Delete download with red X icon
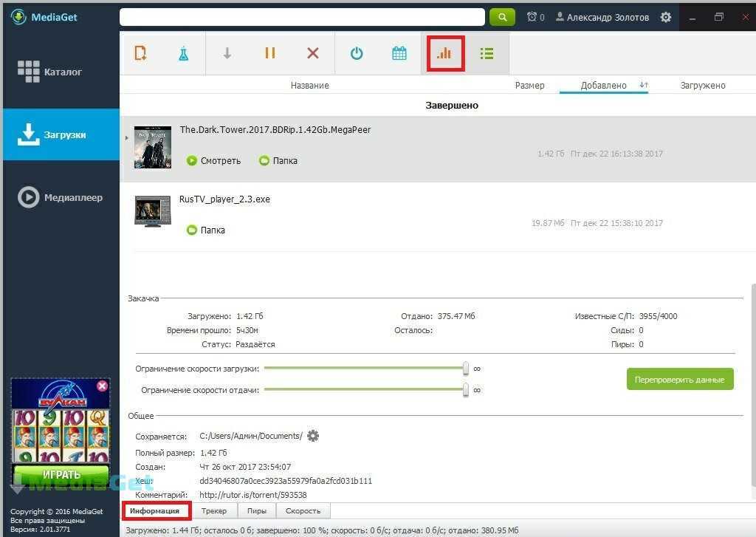Image resolution: width=756 pixels, height=537 pixels. pos(313,53)
